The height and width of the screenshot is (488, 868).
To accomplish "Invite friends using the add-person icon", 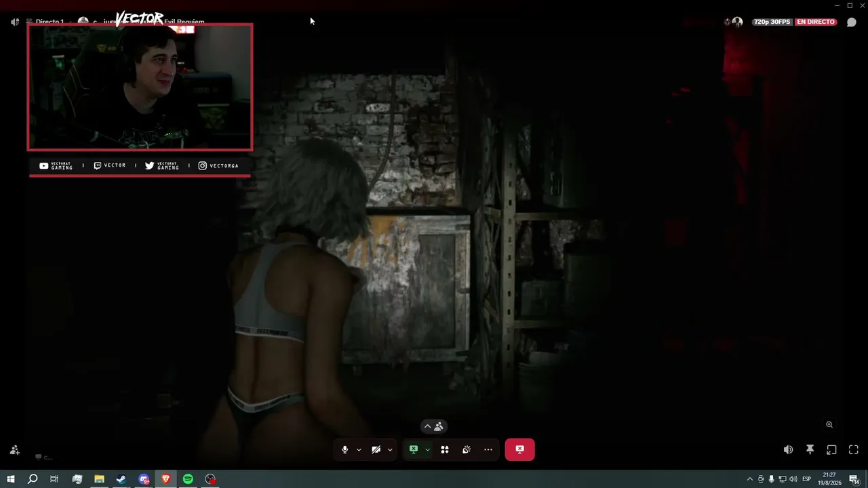I will [15, 450].
